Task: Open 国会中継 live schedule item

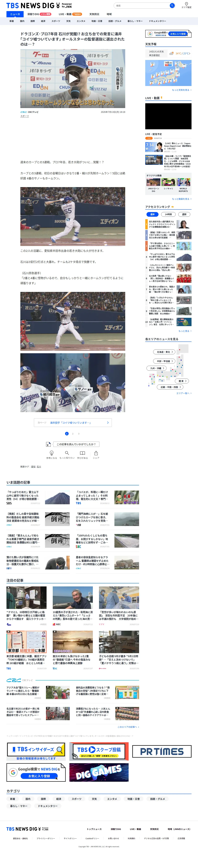Action: pyautogui.click(x=168, y=163)
